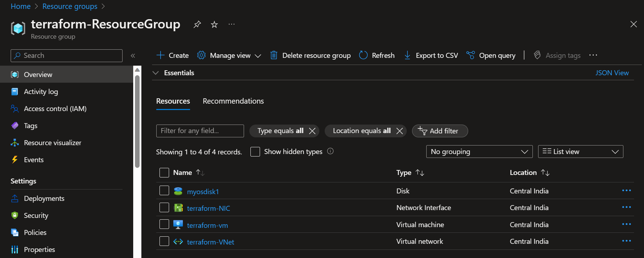Click Export to CSV download icon
The height and width of the screenshot is (258, 644).
click(407, 55)
